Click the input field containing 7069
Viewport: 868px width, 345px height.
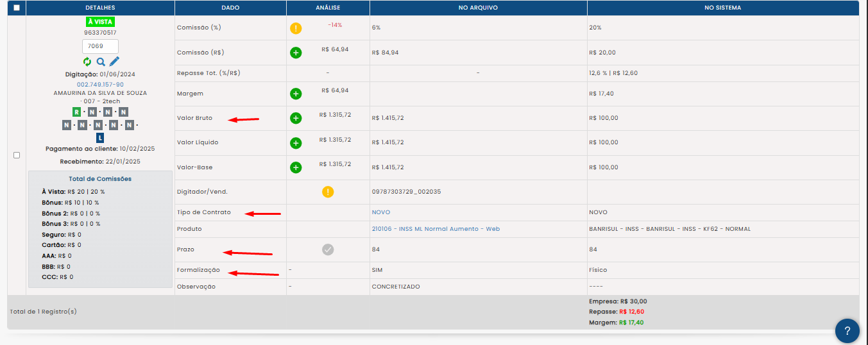pos(100,46)
